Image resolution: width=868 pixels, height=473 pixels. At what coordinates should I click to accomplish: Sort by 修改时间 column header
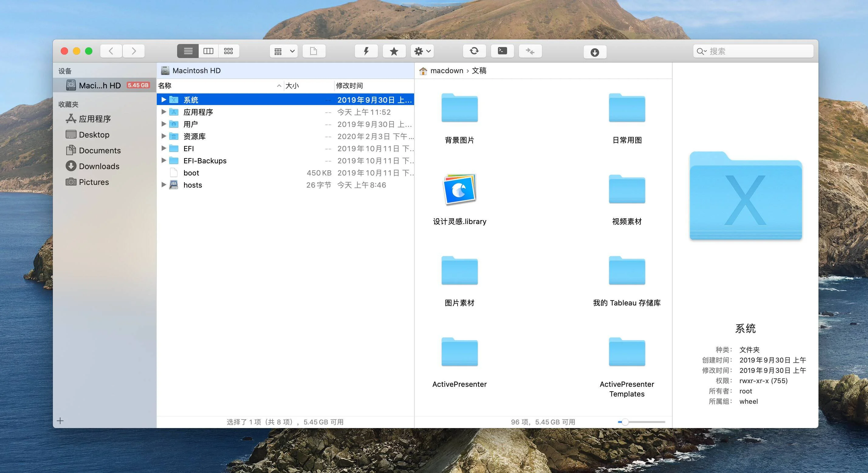[374, 86]
